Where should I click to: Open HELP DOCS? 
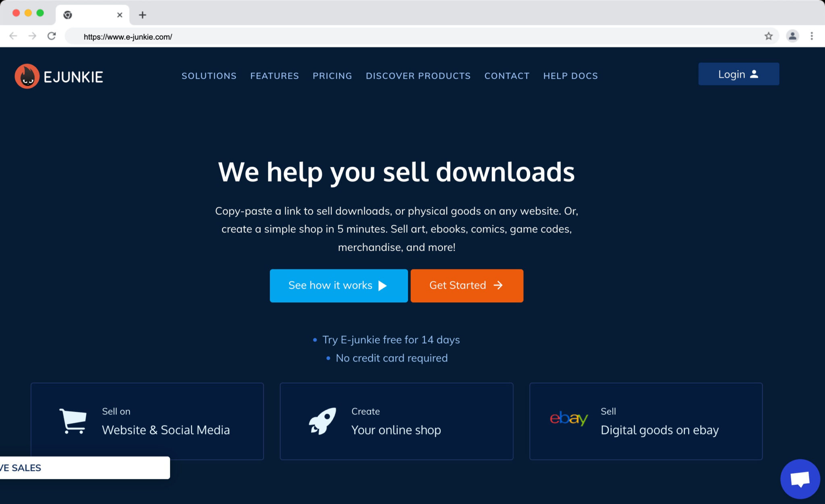coord(570,76)
